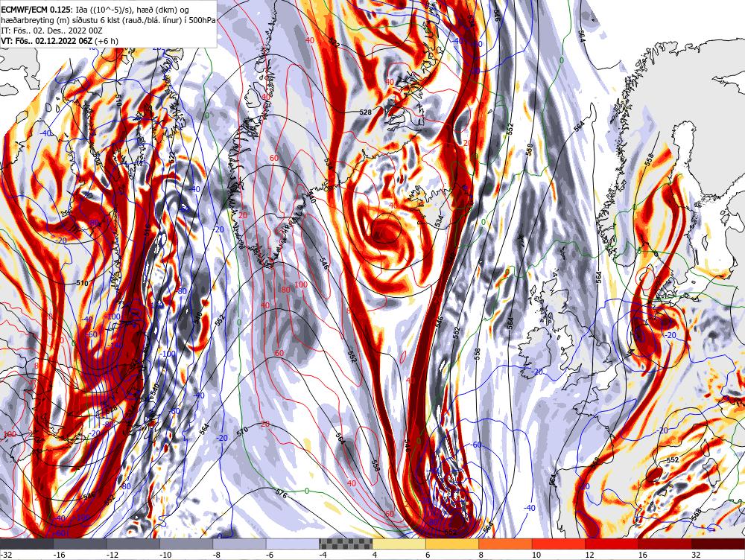Click the '12' legend scale value

(589, 555)
